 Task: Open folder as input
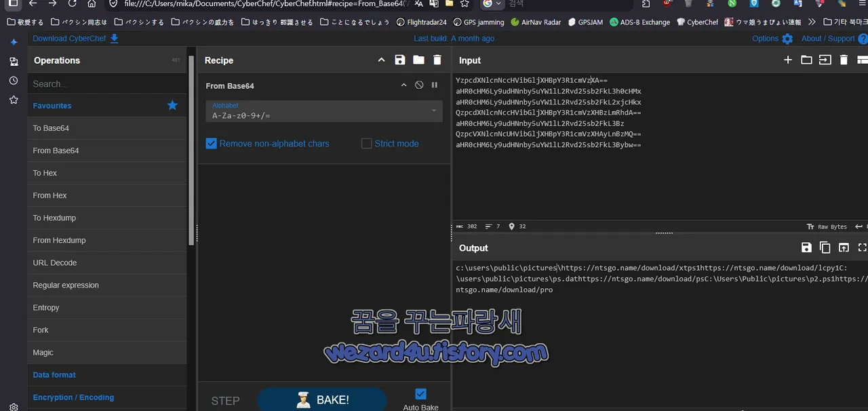806,60
